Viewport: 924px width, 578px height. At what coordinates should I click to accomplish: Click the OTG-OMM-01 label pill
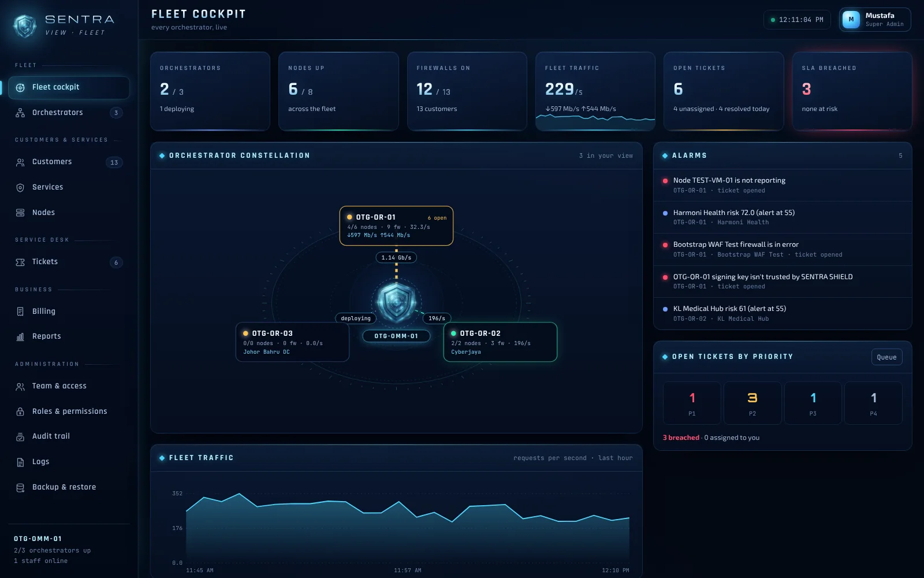(x=396, y=336)
